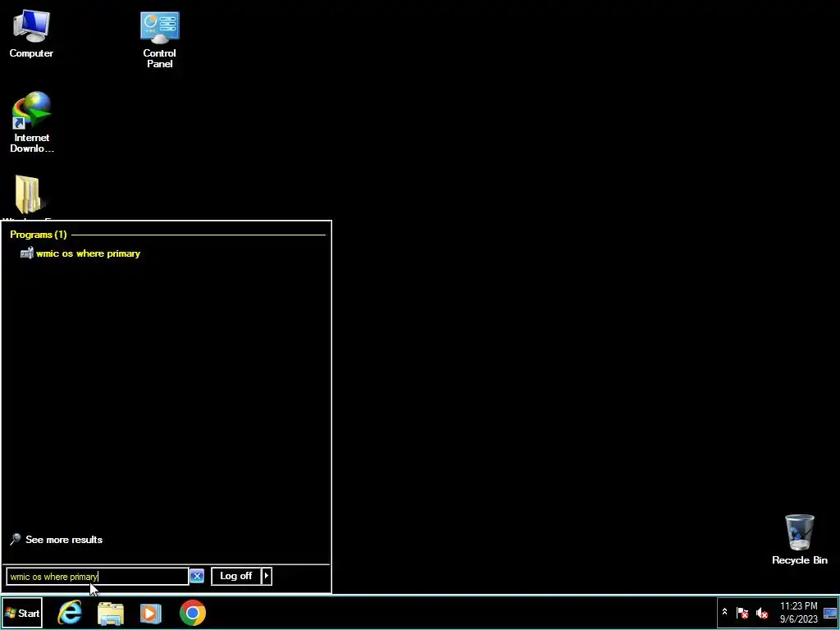Click the Start button

pyautogui.click(x=22, y=613)
